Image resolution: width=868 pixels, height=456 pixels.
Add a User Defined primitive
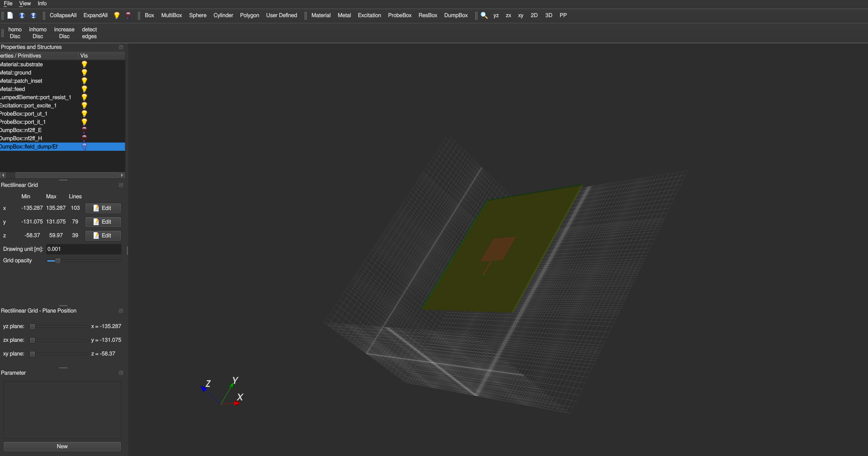pyautogui.click(x=281, y=15)
